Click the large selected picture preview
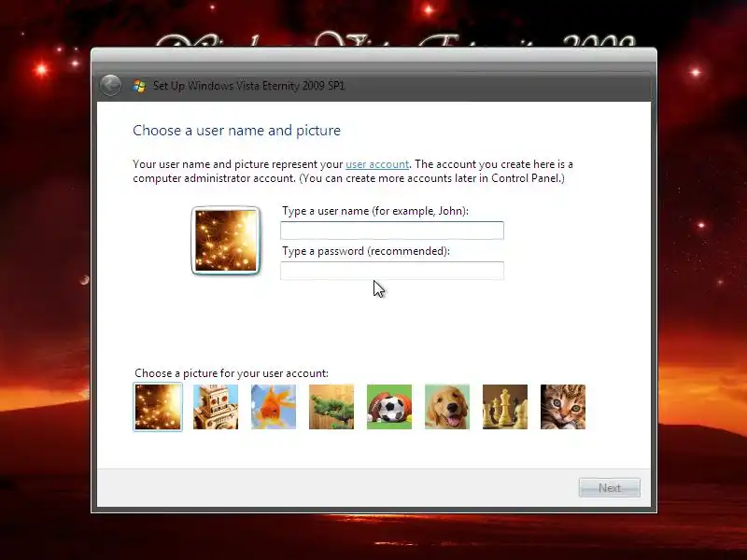Screen dimensions: 747x560 tap(226, 241)
